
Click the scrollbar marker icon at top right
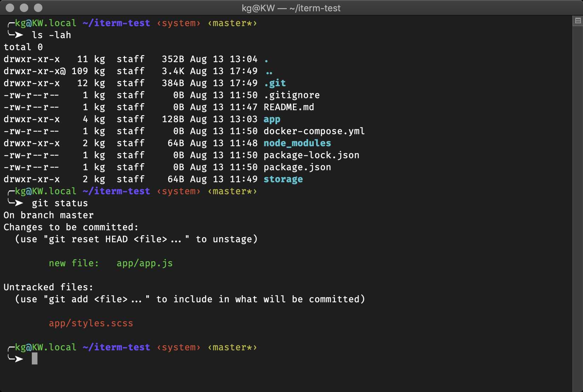coord(578,21)
